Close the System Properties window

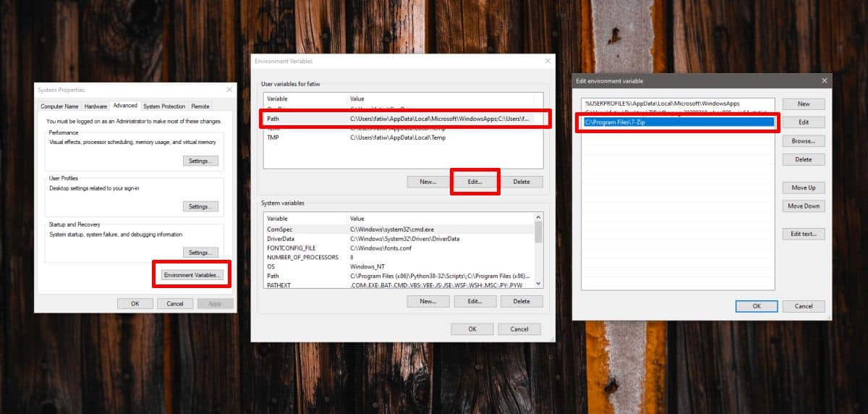(229, 90)
